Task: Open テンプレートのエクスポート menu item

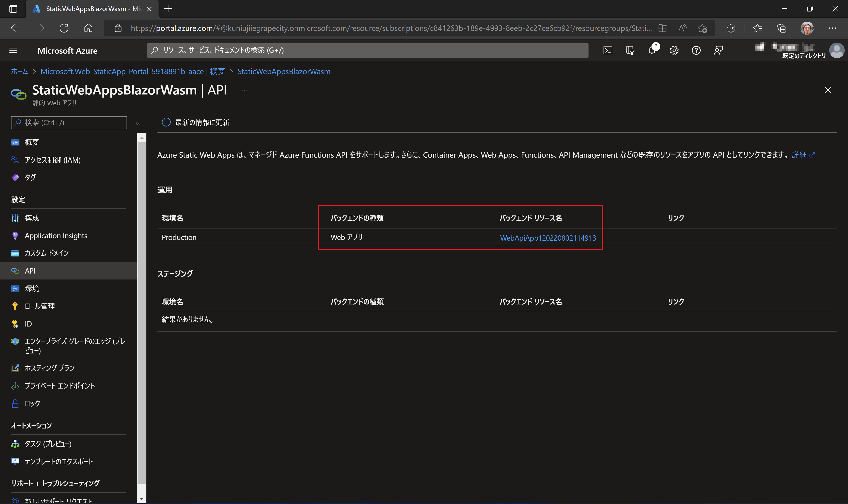Action: [59, 461]
